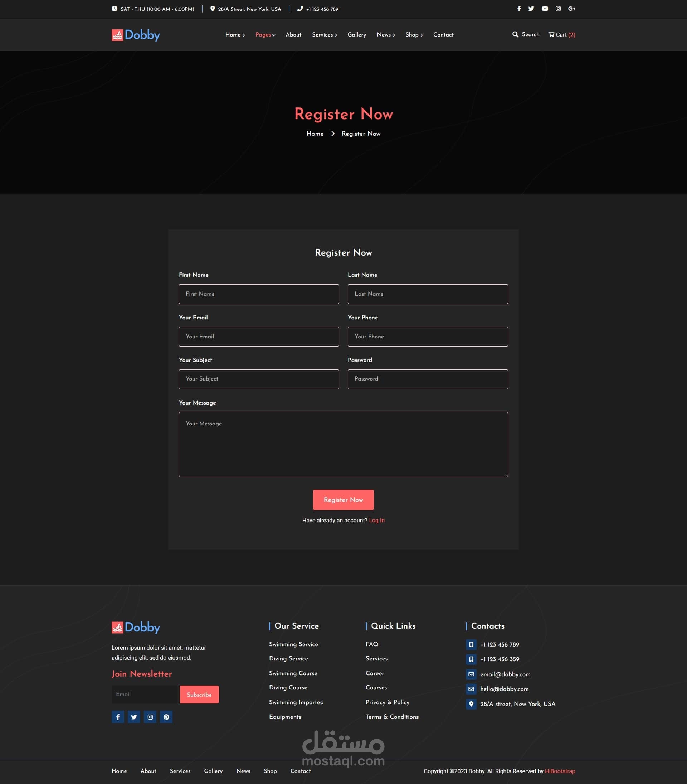Click footer Twitter social icon
Image resolution: width=687 pixels, height=784 pixels.
[x=134, y=717]
